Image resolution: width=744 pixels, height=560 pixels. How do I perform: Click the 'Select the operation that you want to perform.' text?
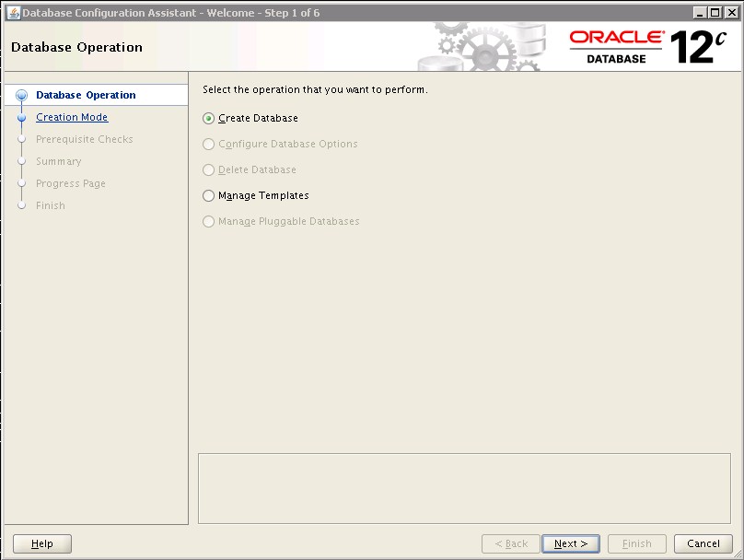315,89
